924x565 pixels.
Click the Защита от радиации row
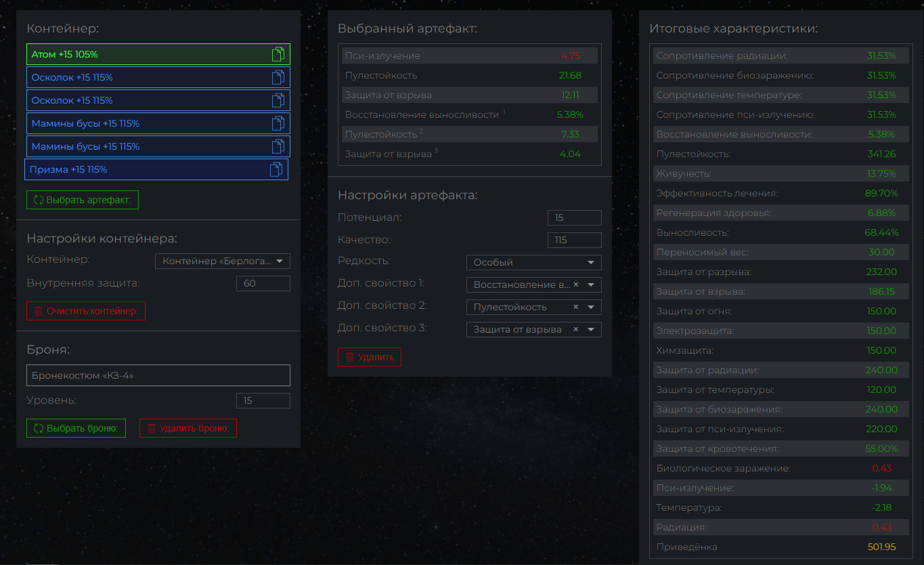click(781, 371)
